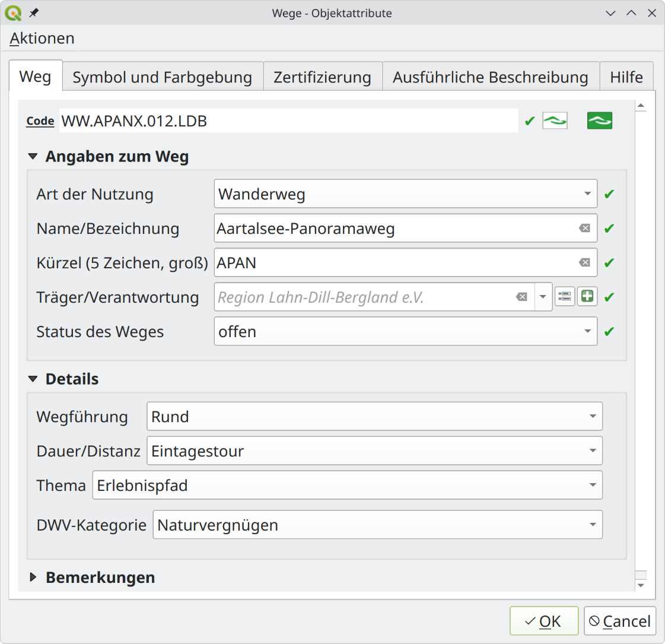Switch to the Symbol und Farbgebung tab
This screenshot has height=644, width=665.
tap(163, 77)
